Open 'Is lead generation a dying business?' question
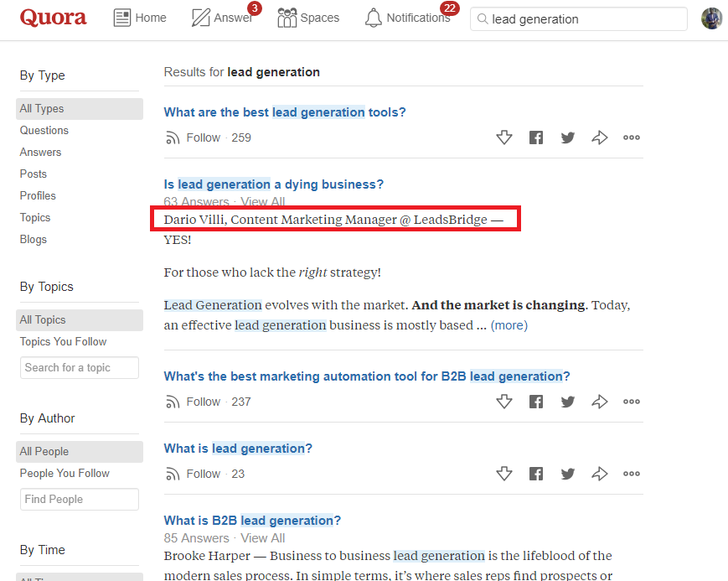Viewport: 728px width, 581px height. click(273, 184)
